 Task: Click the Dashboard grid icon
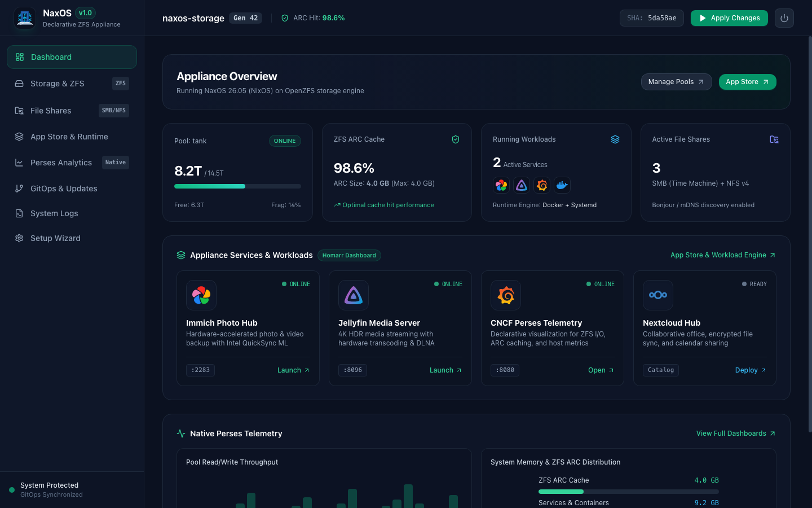pos(20,57)
